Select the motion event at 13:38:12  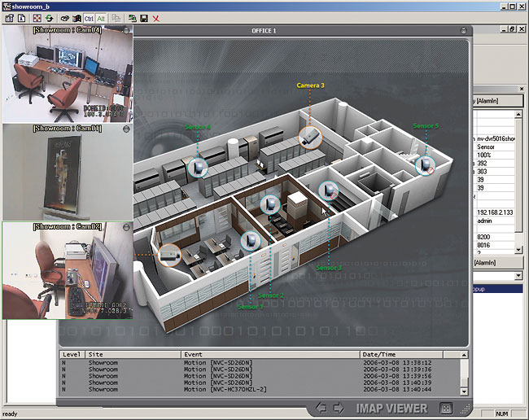[260, 363]
